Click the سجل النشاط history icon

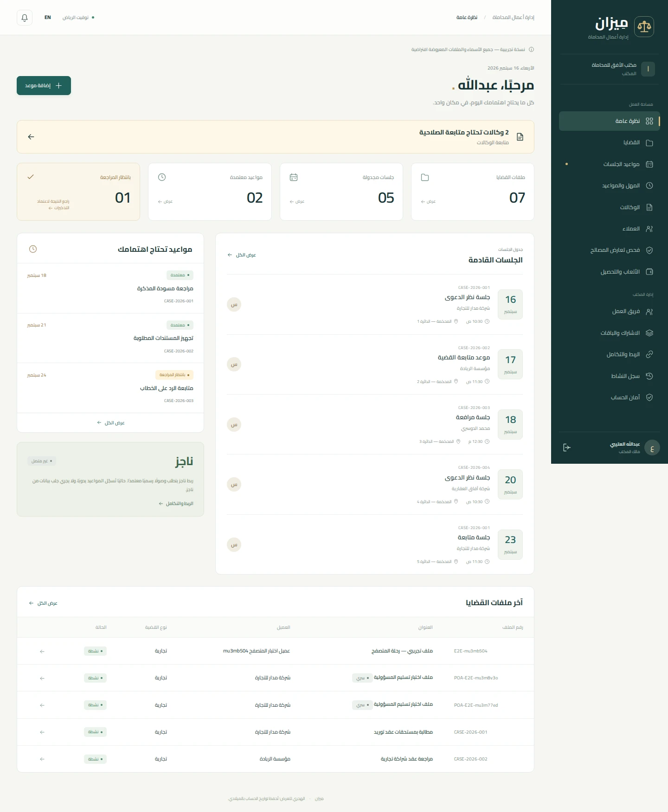pos(649,376)
